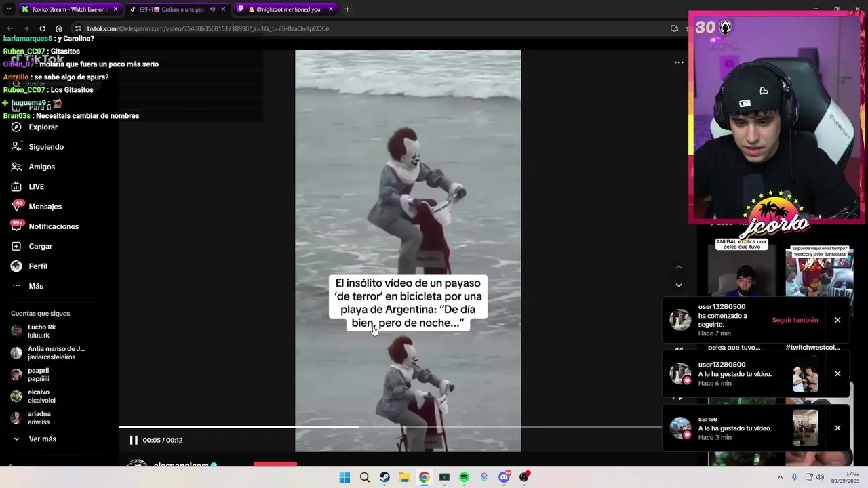868x488 pixels.
Task: Click the Amigos icon
Action: [16, 167]
